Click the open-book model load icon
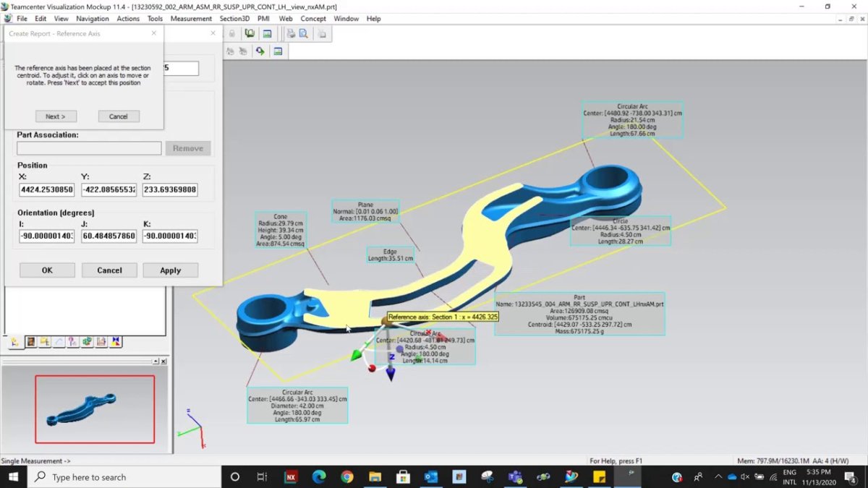The width and height of the screenshot is (868, 488). 250,33
